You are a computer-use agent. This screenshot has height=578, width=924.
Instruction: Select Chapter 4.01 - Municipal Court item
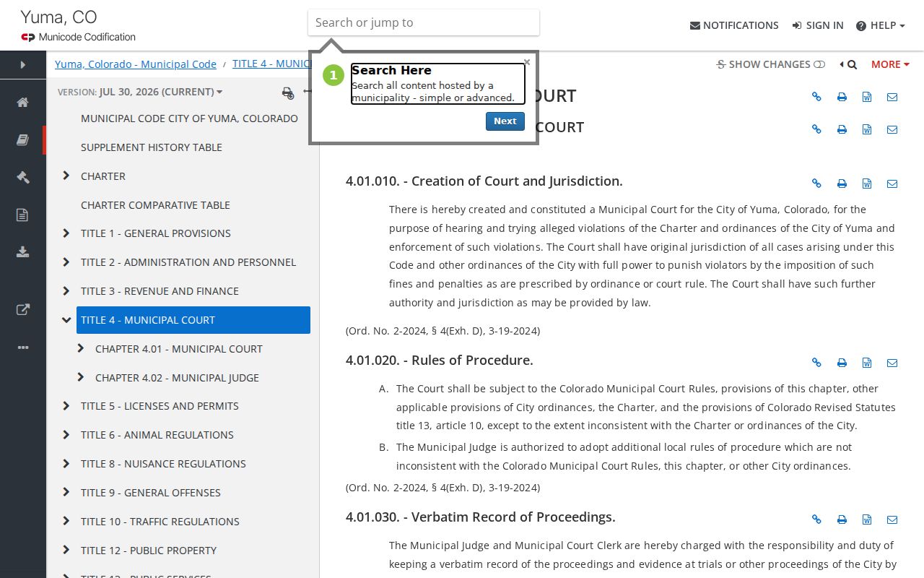(179, 349)
